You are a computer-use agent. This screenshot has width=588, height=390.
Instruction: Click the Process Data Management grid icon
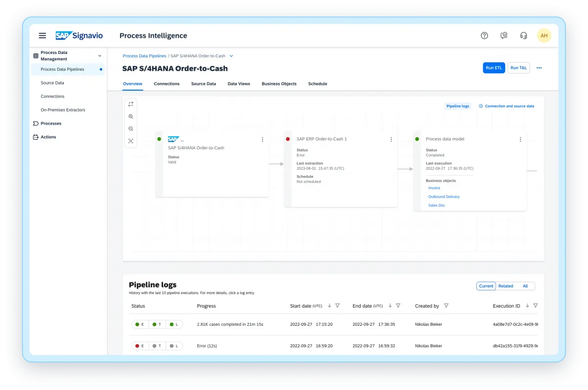click(x=36, y=56)
